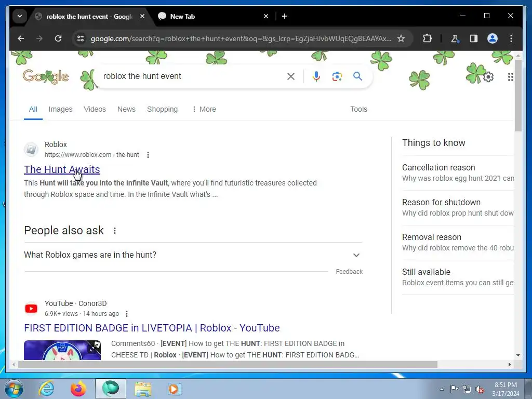Open the tab search dropdown arrow

point(20,16)
